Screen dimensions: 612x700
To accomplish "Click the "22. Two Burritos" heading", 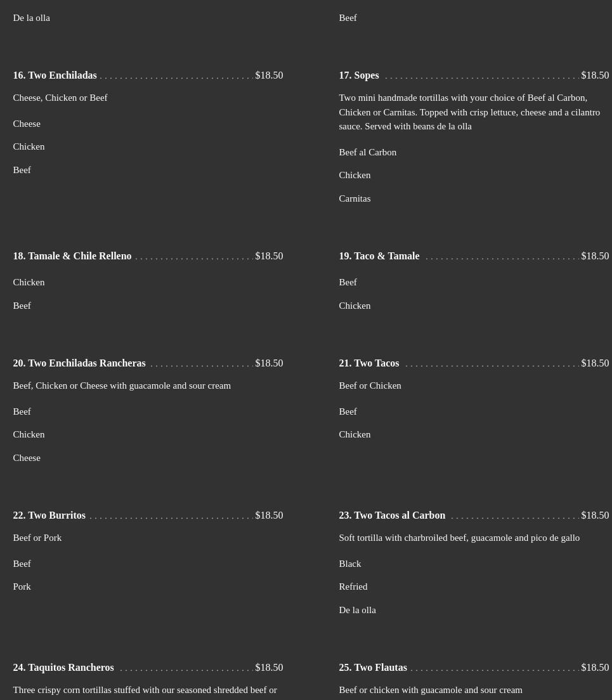I will [49, 515].
